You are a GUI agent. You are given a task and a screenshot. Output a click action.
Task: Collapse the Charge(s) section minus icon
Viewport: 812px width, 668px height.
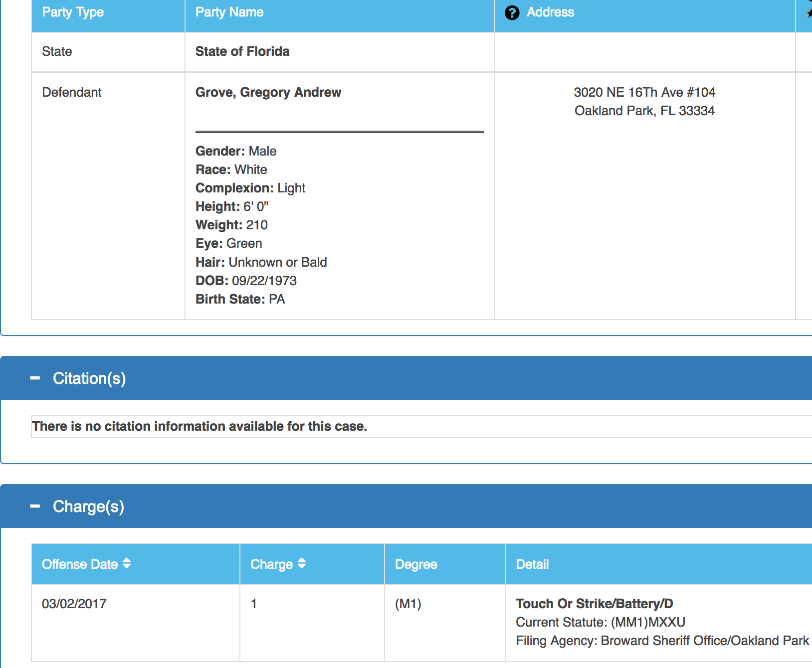[x=35, y=506]
